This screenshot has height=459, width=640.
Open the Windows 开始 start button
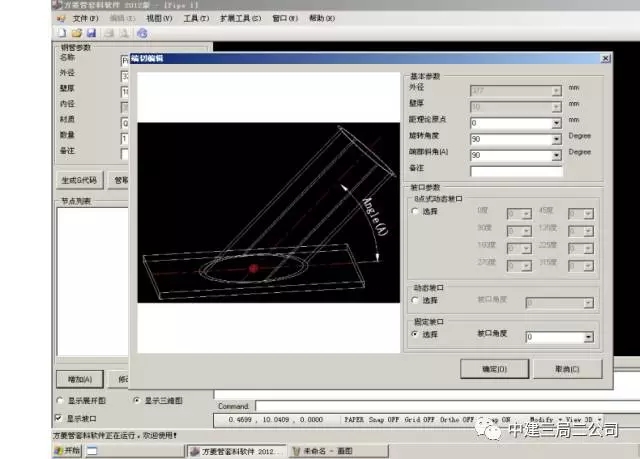66,451
